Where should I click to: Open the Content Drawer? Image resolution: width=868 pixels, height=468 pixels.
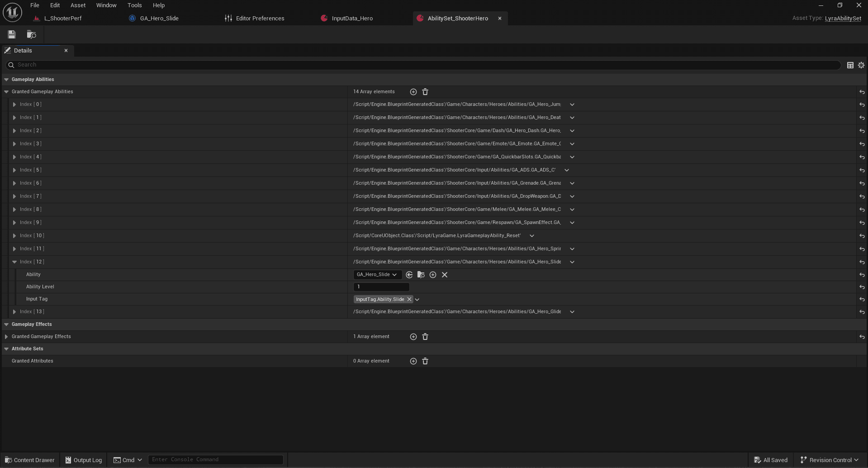click(30, 460)
